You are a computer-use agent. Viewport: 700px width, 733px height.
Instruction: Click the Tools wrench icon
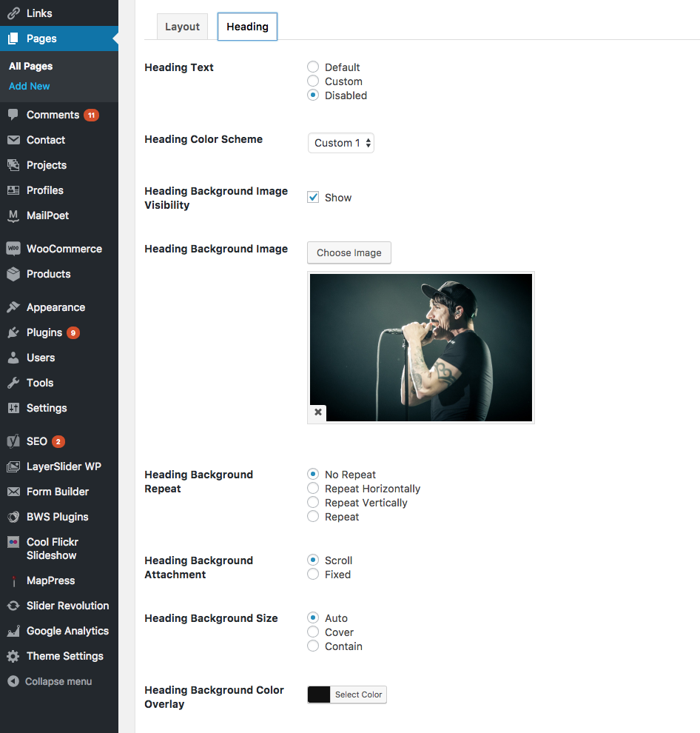coord(13,383)
